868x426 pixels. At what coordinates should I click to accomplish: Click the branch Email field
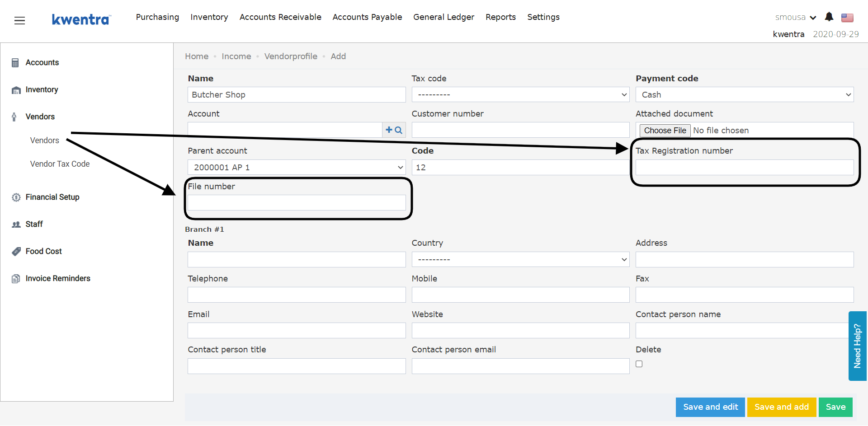pyautogui.click(x=297, y=331)
